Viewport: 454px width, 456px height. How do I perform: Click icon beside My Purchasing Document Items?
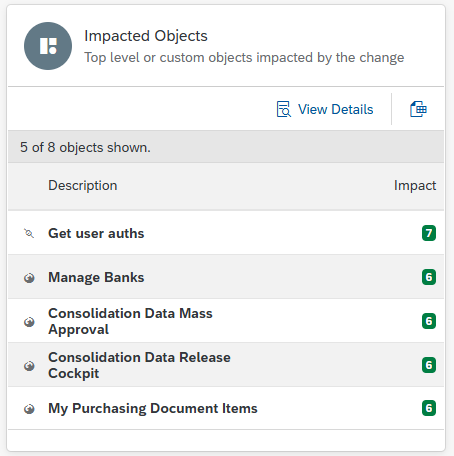pyautogui.click(x=29, y=409)
